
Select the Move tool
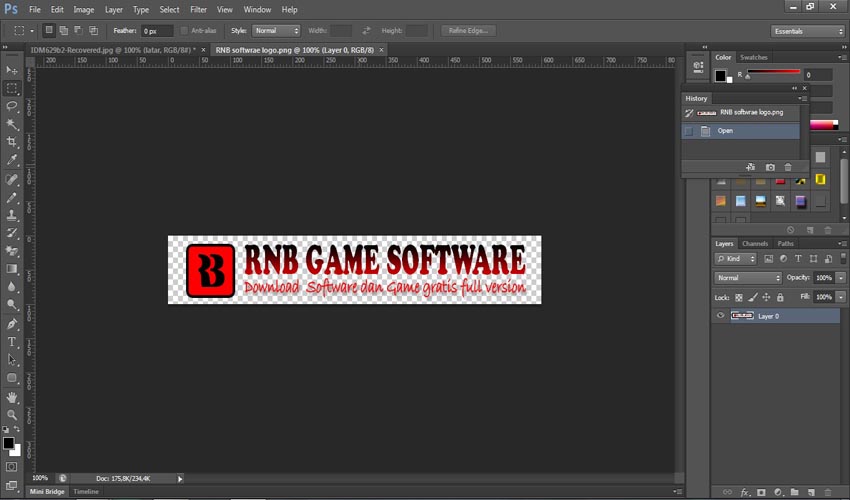tap(12, 70)
